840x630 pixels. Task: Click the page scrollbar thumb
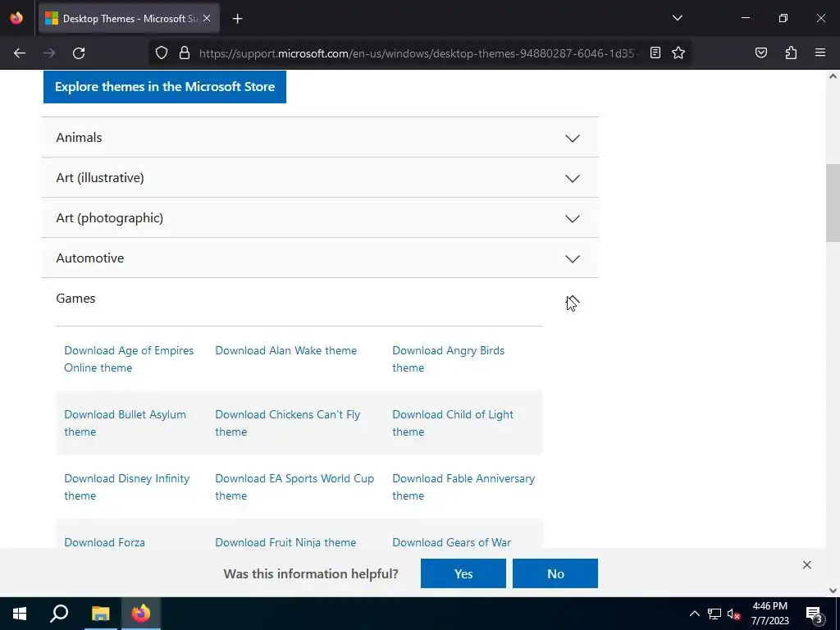[x=833, y=203]
